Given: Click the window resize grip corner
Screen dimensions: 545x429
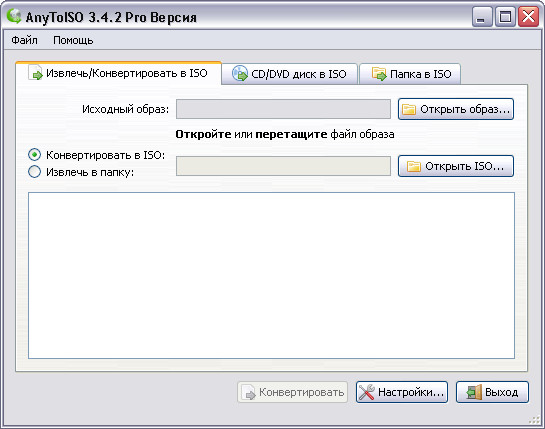Looking at the screenshot, I should click(x=535, y=419).
